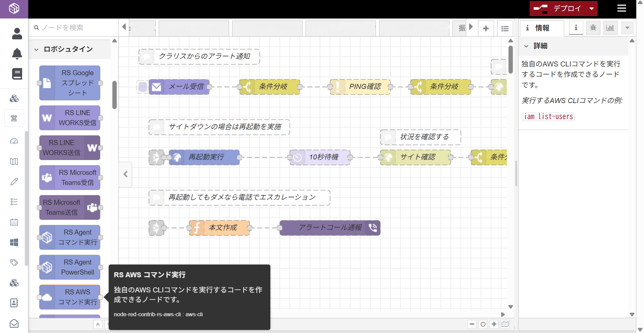The image size is (644, 333).
Task: Open the deploy options dropdown arrow
Action: (x=591, y=8)
